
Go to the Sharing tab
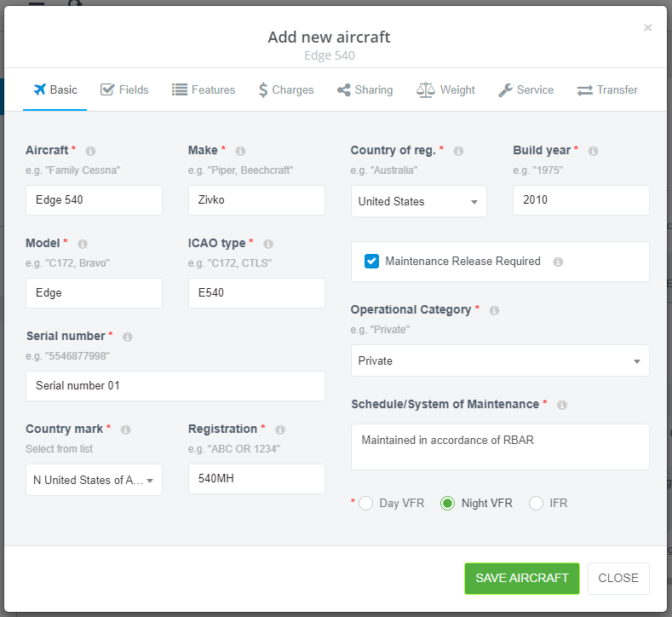point(365,90)
